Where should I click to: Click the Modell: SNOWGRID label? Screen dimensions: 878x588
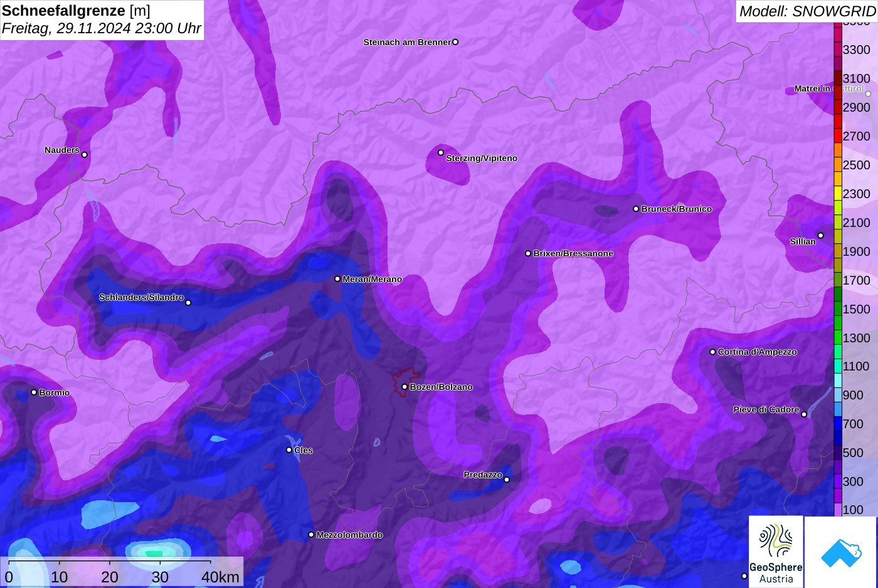tap(807, 11)
